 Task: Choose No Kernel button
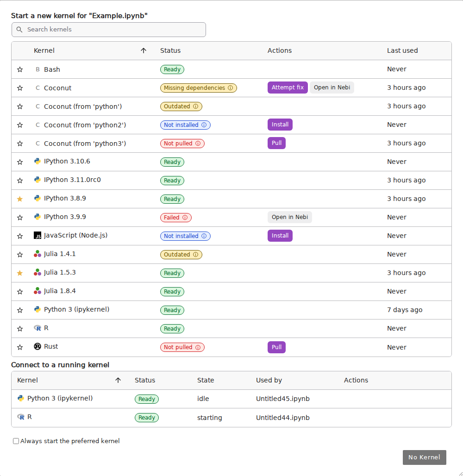tap(425, 457)
